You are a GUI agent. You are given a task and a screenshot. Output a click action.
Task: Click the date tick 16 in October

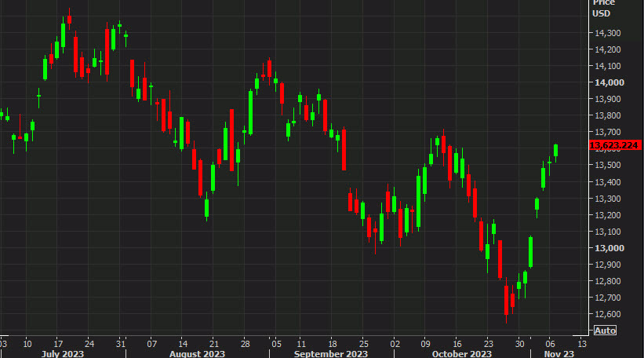point(457,344)
